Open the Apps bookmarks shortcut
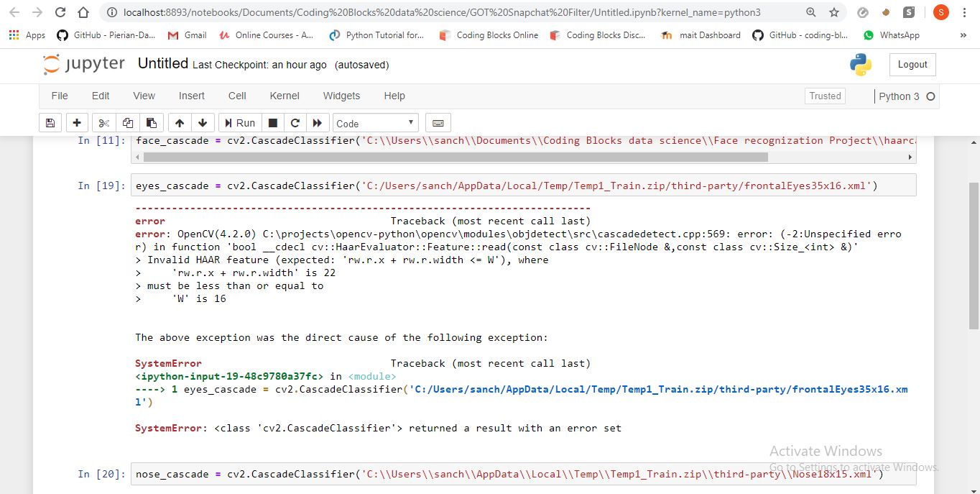Viewport: 980px width, 494px height. pos(27,35)
